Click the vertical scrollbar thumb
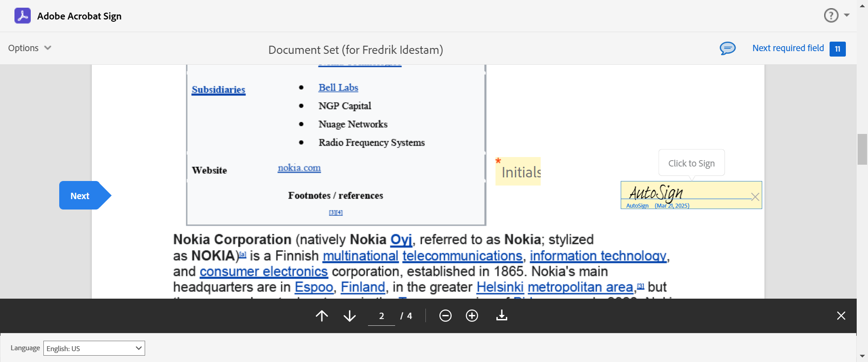This screenshot has width=868, height=362. coord(862,149)
